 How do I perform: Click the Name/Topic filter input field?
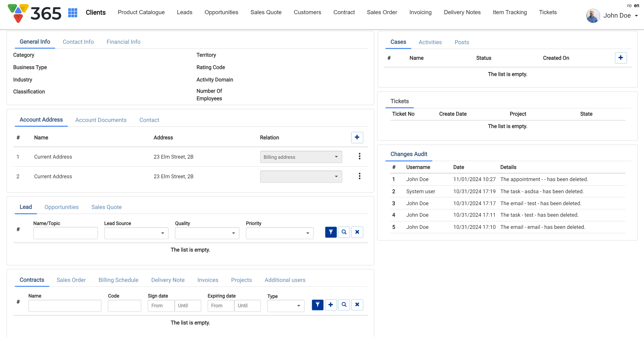click(x=65, y=233)
